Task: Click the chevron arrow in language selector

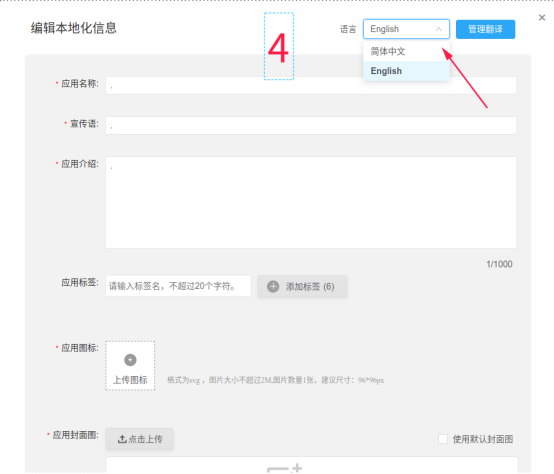Action: pos(438,29)
